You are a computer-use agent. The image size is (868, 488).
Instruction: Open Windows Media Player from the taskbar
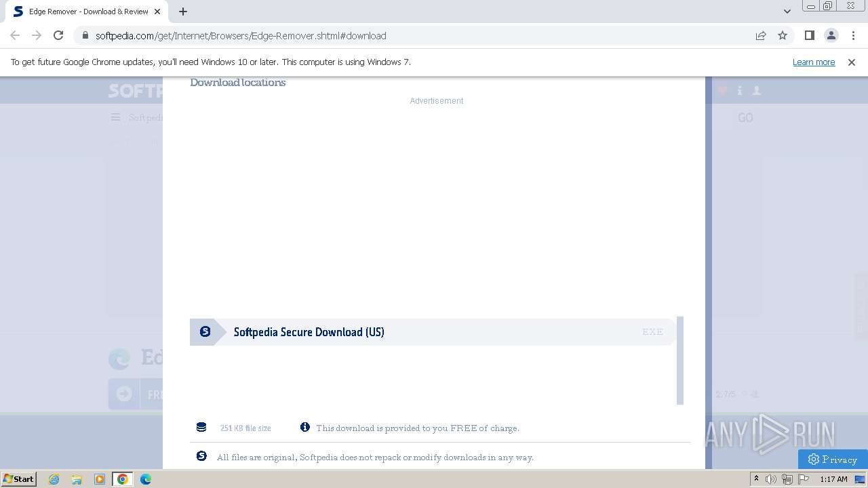(100, 479)
